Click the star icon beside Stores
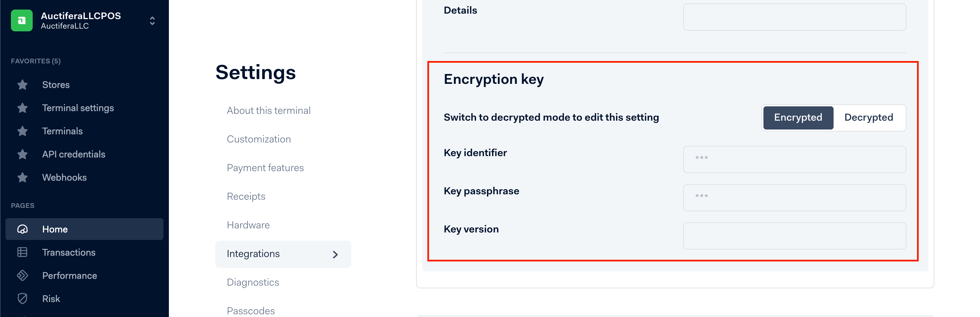 tap(22, 85)
